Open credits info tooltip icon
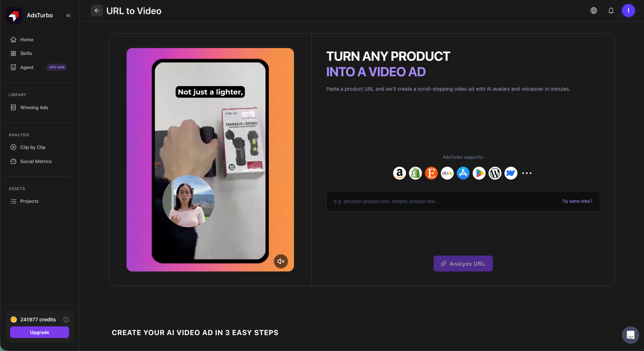This screenshot has height=351, width=644. pyautogui.click(x=66, y=319)
